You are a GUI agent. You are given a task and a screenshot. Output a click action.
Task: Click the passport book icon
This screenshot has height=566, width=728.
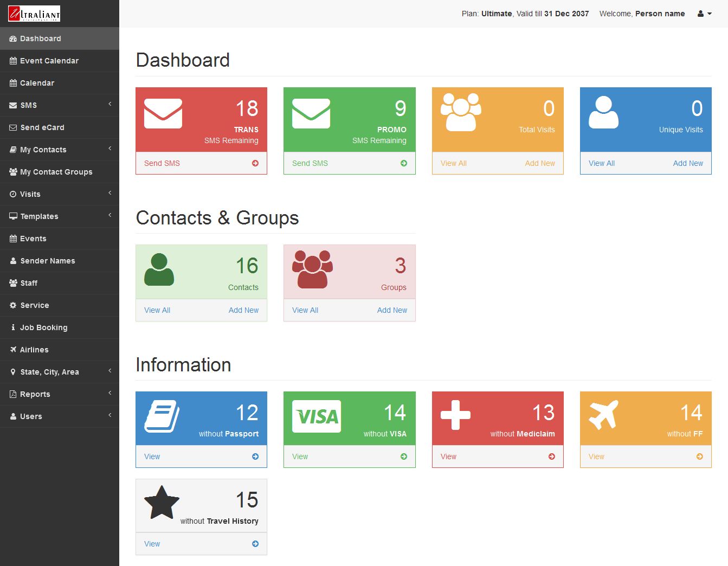tap(162, 416)
